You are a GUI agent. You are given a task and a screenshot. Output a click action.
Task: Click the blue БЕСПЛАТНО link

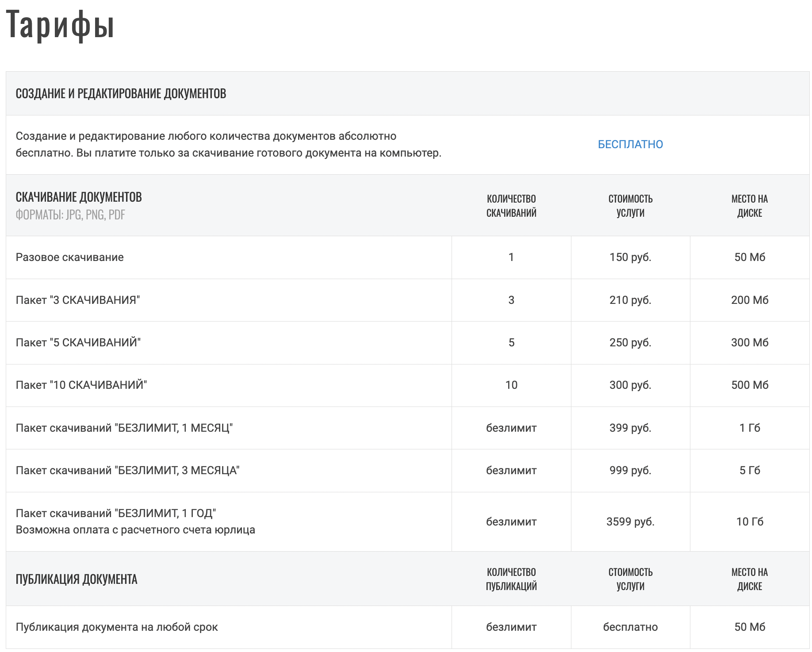[630, 144]
